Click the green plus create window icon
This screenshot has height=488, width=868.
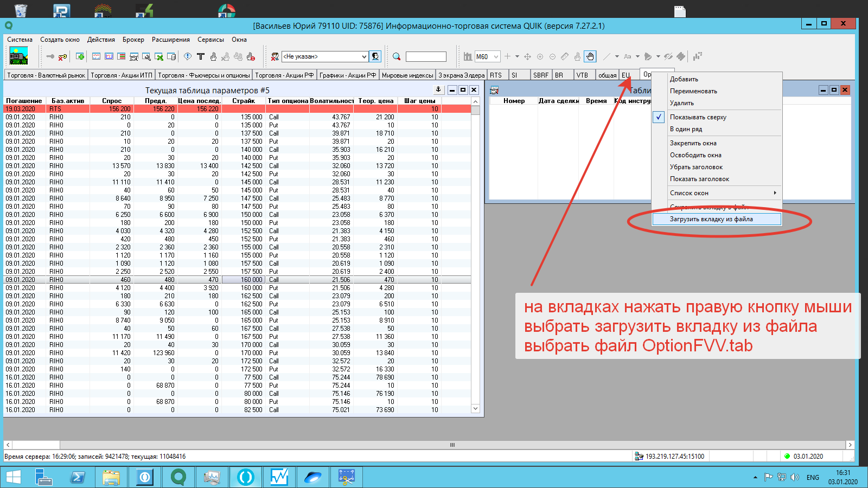pos(80,56)
